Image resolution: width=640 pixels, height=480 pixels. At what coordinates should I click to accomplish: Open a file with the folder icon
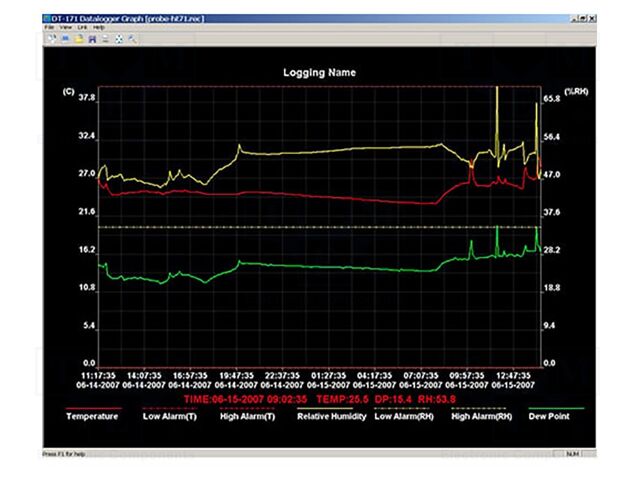pos(79,38)
